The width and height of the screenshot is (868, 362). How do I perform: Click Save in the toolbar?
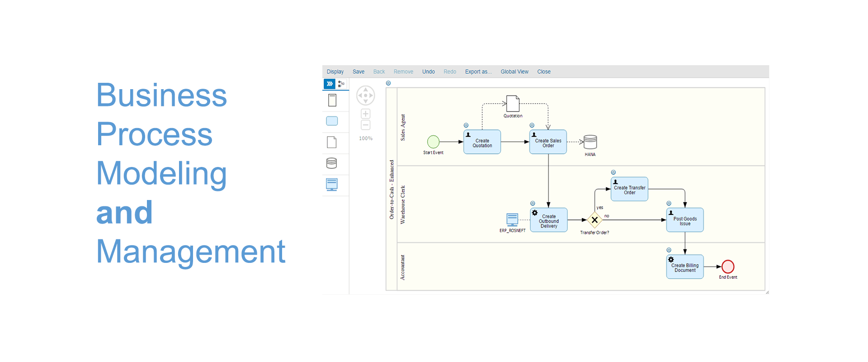[359, 71]
